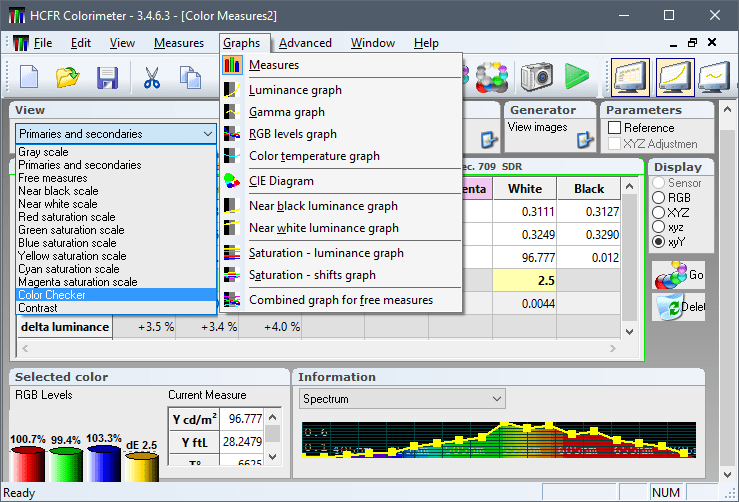Screen dimensions: 739x502
Task: Select Gamma graph from Graphs menu
Action: [x=287, y=112]
